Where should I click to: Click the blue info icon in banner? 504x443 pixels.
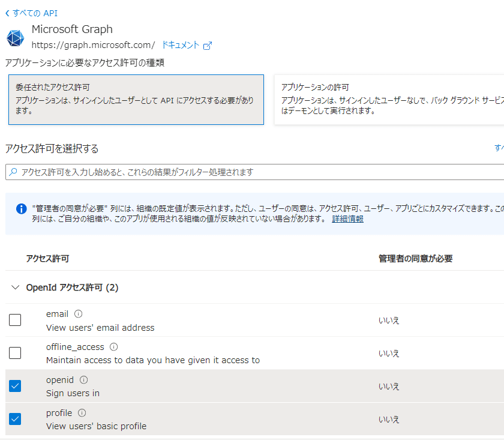[21, 209]
